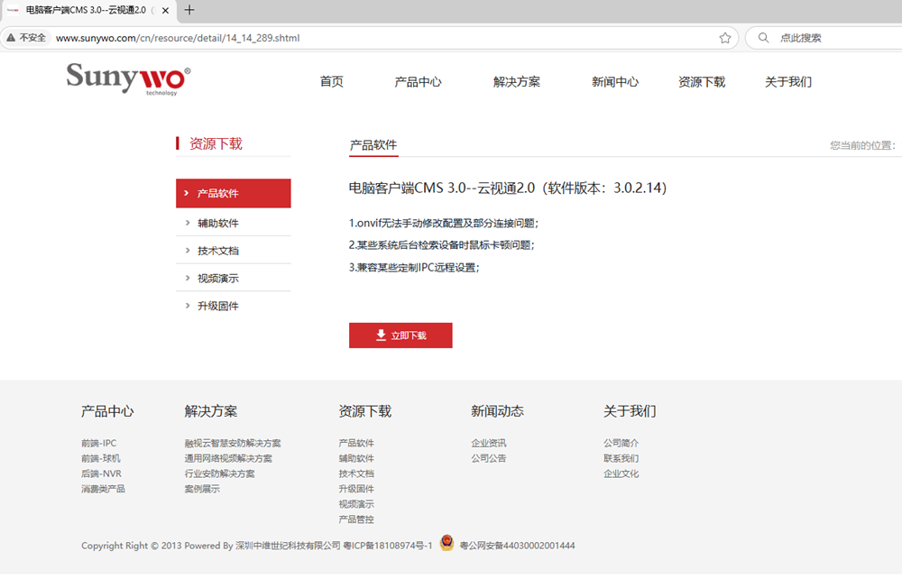Click the Copyright Right © 2013 text
Screen dimensions: 902x588
pyautogui.click(x=131, y=546)
